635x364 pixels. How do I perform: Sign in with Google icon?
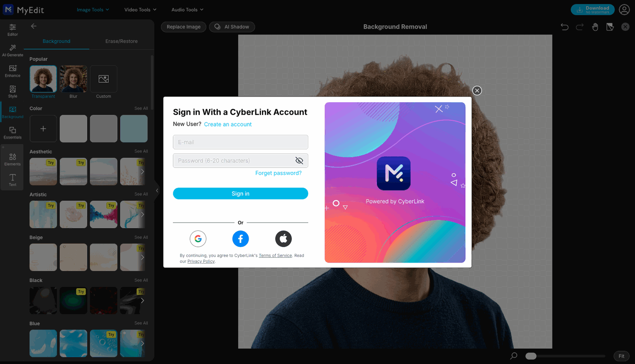pyautogui.click(x=198, y=239)
